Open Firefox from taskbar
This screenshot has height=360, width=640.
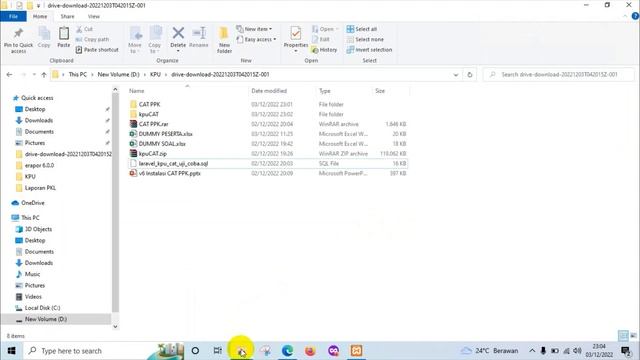[x=310, y=351]
